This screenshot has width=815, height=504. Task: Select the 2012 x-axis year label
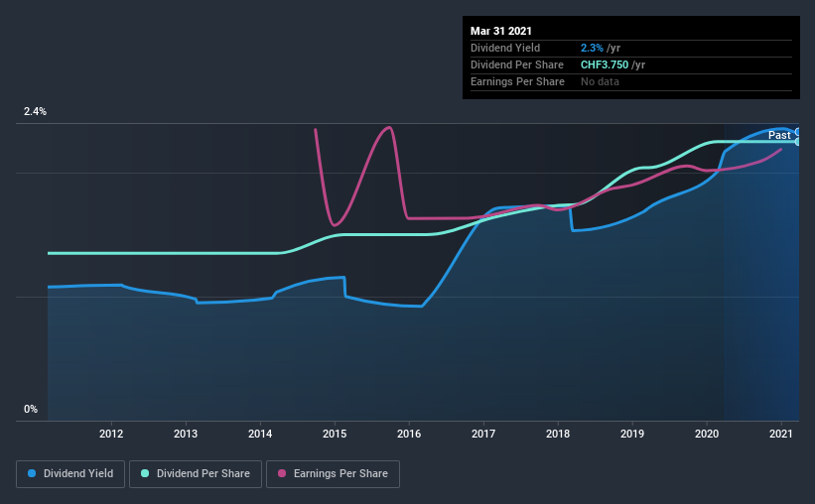[x=111, y=434]
